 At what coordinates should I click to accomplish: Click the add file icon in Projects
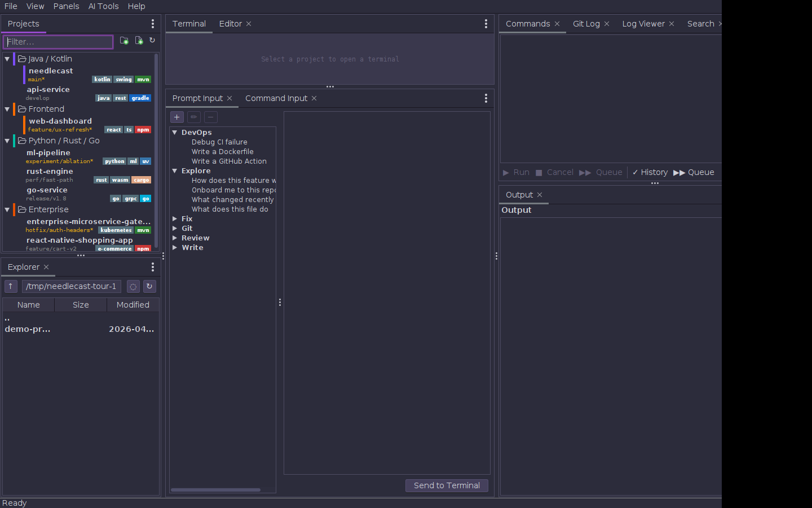(139, 41)
